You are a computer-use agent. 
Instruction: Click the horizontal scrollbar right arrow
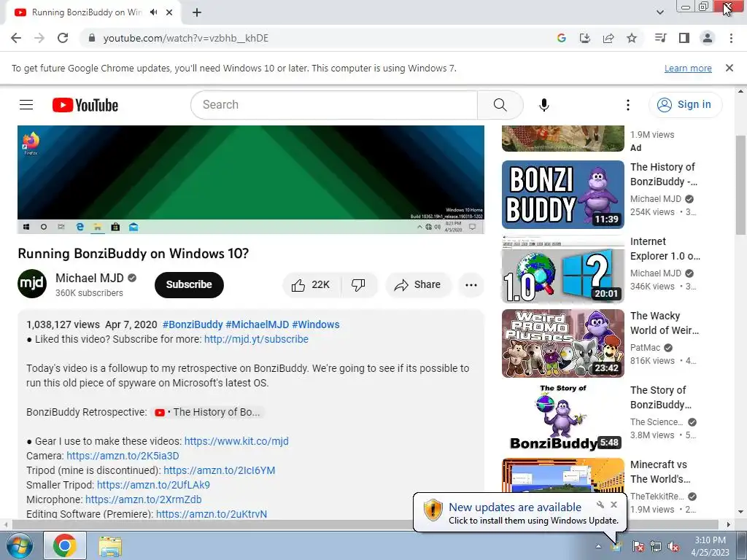click(x=729, y=524)
